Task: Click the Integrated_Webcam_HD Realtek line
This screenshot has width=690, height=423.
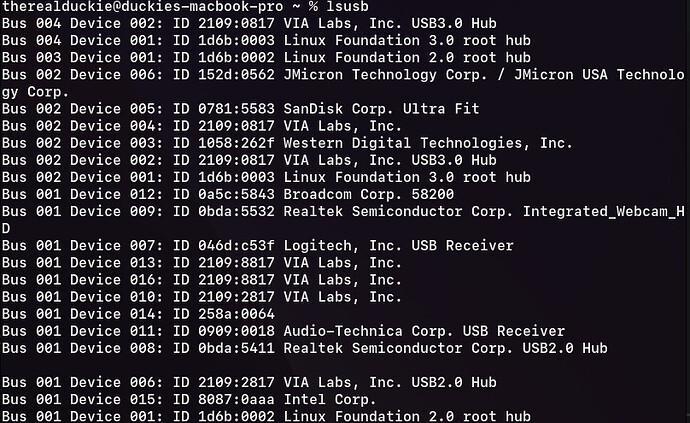Action: click(x=343, y=220)
